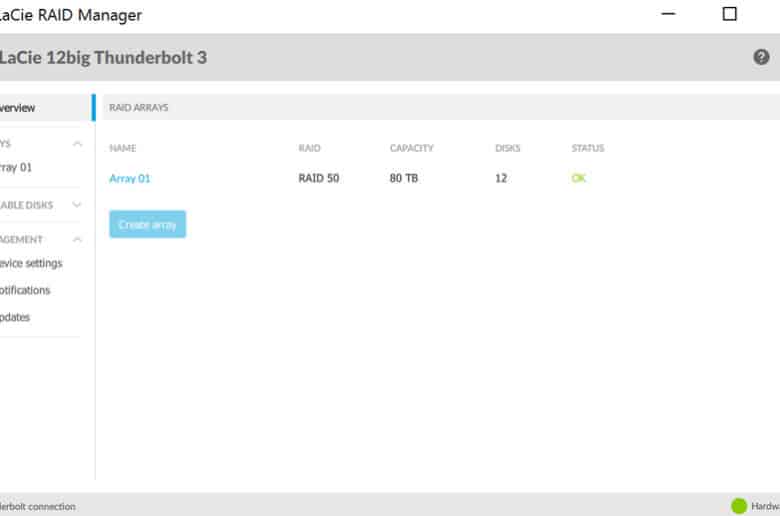Open Array 01 in the sidebar
The height and width of the screenshot is (516, 780).
16,167
